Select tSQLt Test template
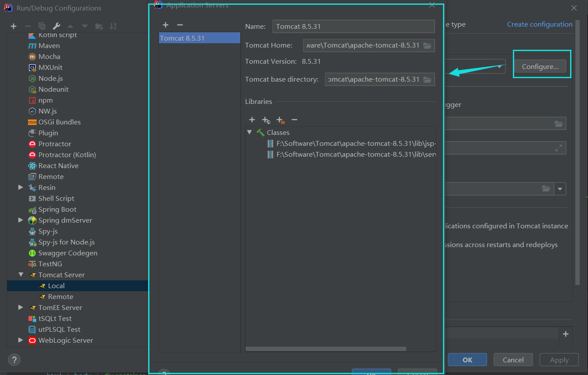This screenshot has width=588, height=375. [x=55, y=318]
